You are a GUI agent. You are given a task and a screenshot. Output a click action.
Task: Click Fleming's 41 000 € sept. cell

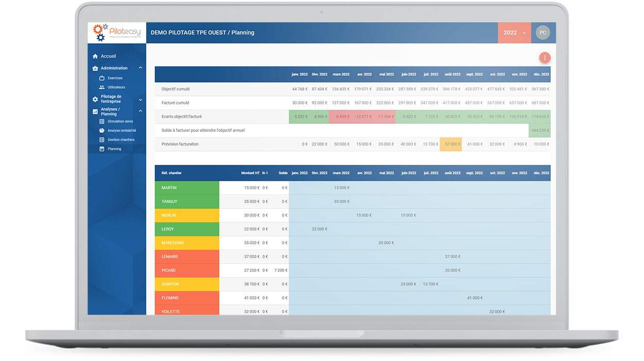pyautogui.click(x=474, y=298)
